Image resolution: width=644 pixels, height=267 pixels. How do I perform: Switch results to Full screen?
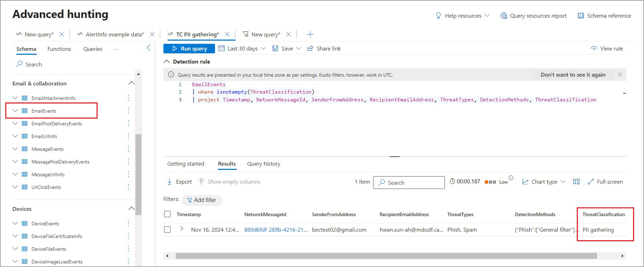[x=605, y=182]
